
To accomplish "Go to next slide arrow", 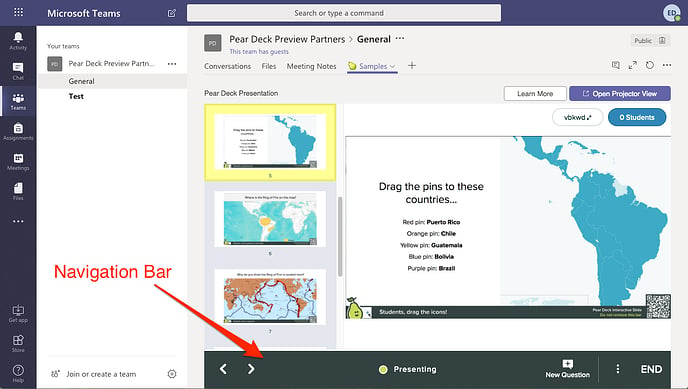I will pyautogui.click(x=251, y=369).
